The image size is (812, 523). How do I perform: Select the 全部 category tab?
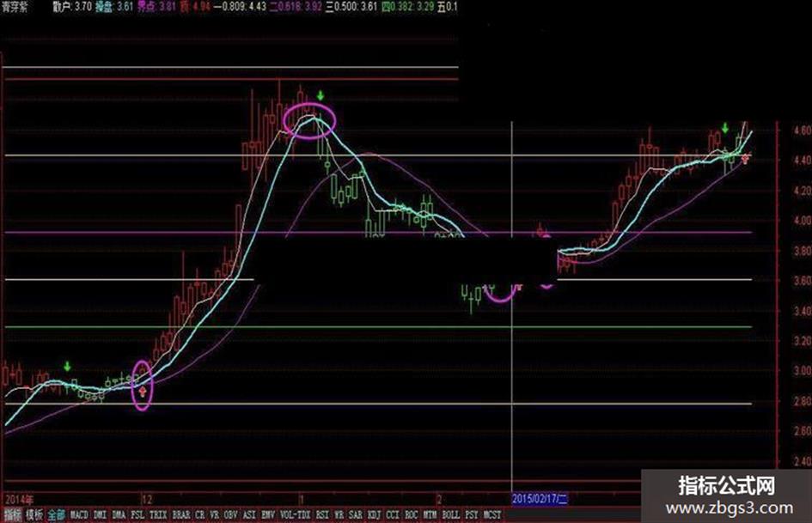57,515
